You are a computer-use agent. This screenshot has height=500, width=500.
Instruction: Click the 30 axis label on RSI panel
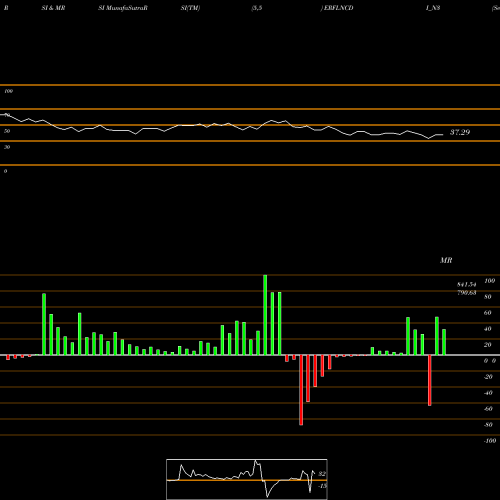[x=7, y=147]
